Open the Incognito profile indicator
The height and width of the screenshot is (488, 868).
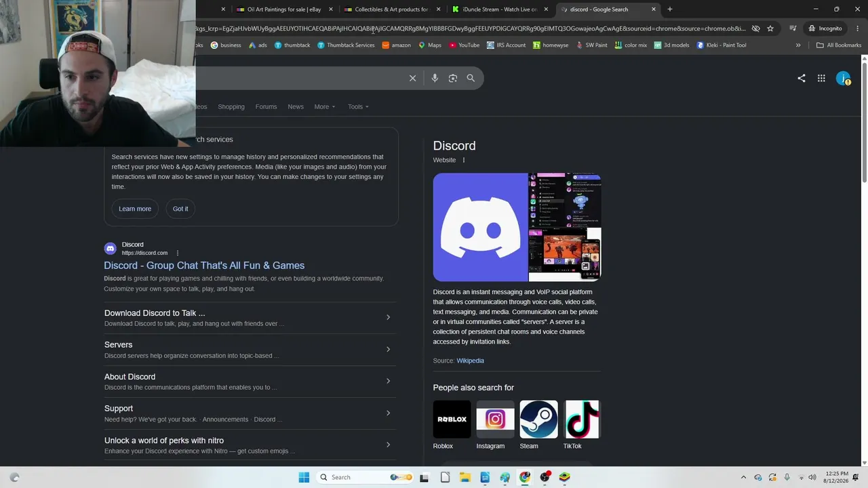pos(825,28)
